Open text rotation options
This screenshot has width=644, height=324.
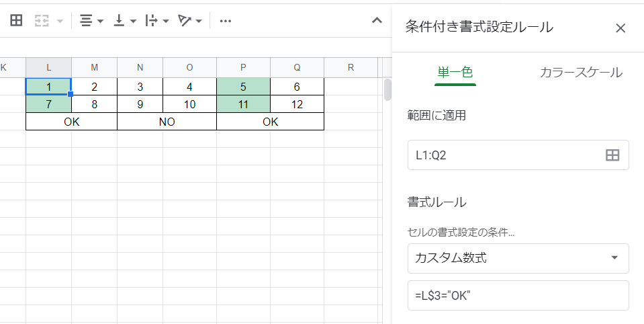(190, 21)
